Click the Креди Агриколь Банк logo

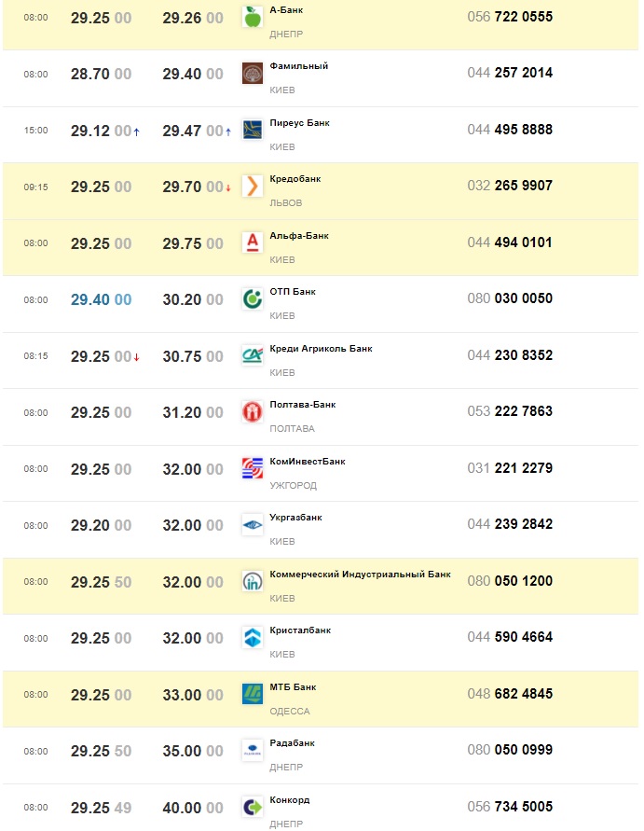click(252, 355)
